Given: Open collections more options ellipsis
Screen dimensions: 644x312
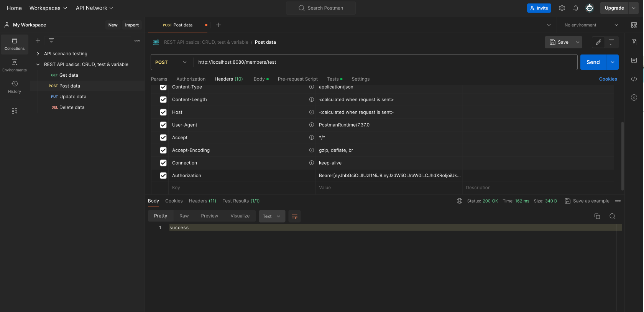Looking at the screenshot, I should [137, 41].
